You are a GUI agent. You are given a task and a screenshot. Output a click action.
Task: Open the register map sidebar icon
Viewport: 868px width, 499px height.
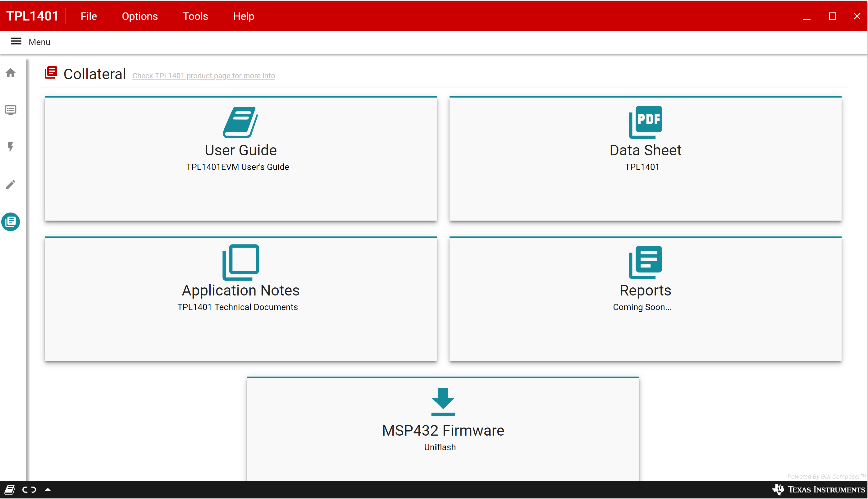11,110
